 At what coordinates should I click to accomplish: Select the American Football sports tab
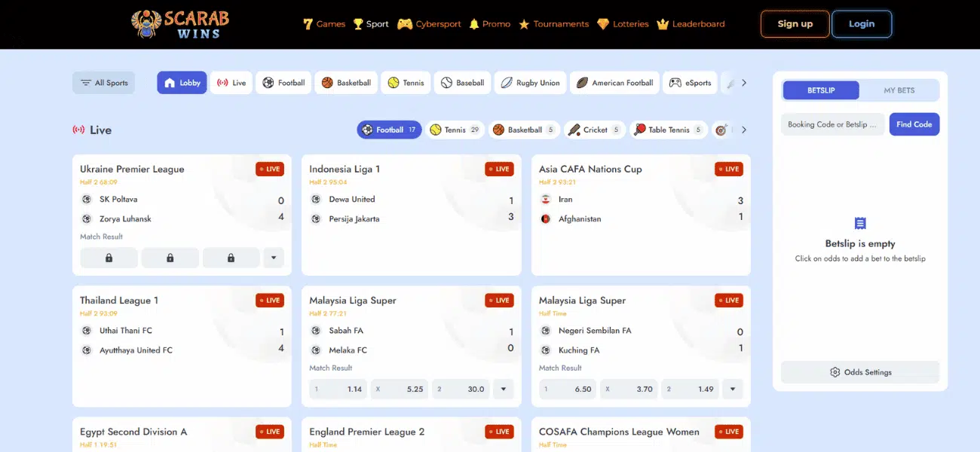pos(614,83)
